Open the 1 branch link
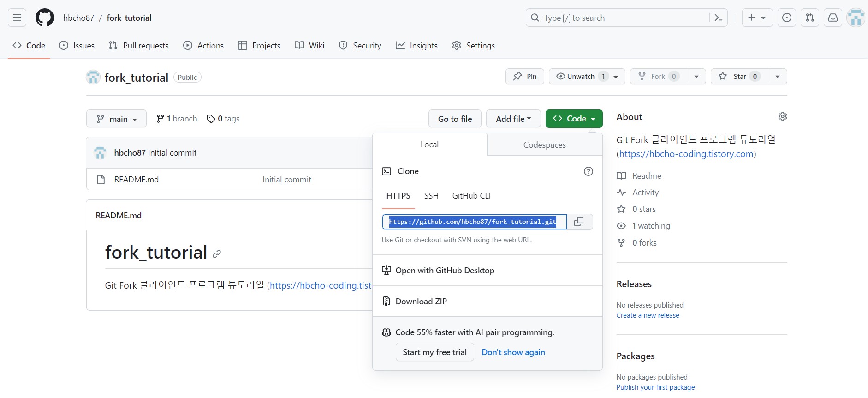The width and height of the screenshot is (868, 398). tap(177, 119)
